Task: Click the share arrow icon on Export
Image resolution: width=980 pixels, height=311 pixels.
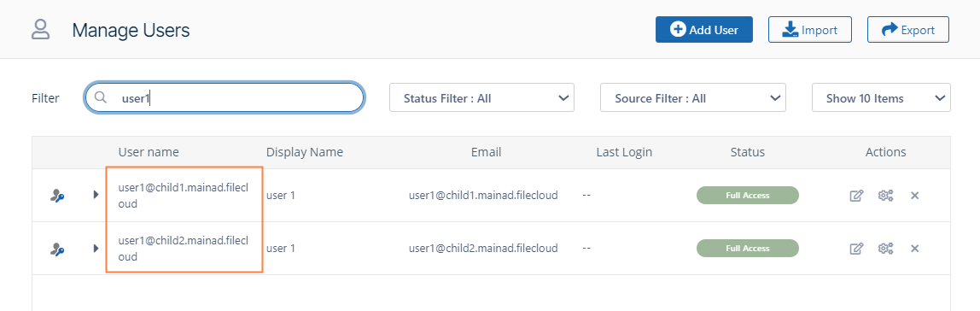Action: pyautogui.click(x=889, y=29)
